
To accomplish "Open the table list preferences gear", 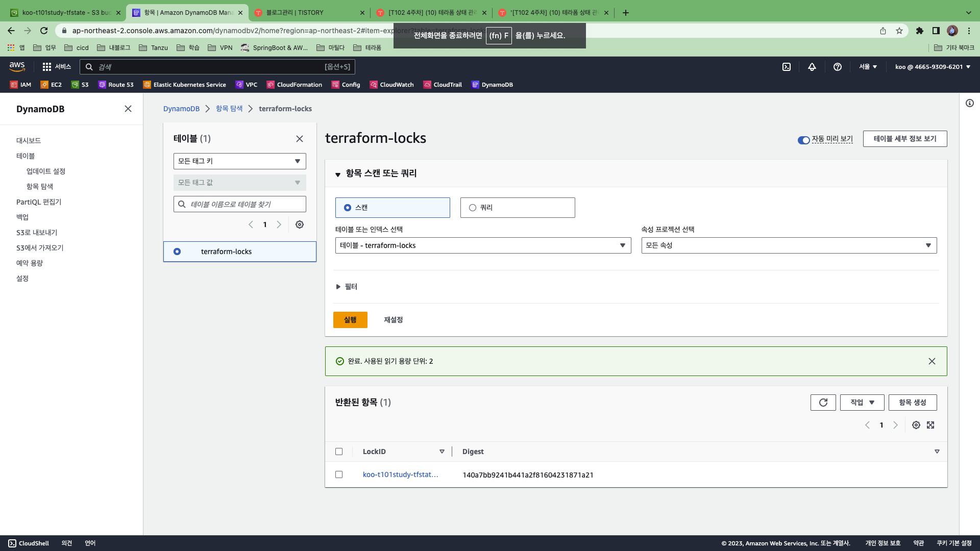I will (300, 224).
